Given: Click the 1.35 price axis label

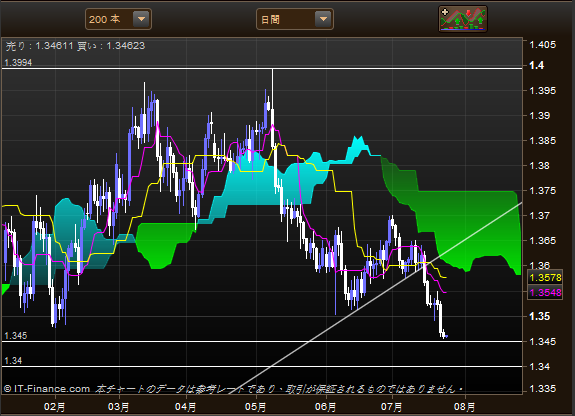Looking at the screenshot, I should 539,316.
